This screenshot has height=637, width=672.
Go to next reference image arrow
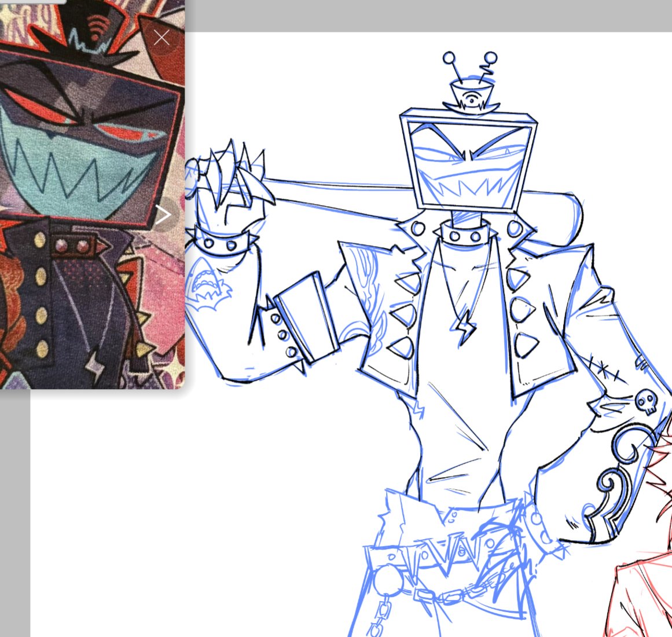pyautogui.click(x=163, y=214)
